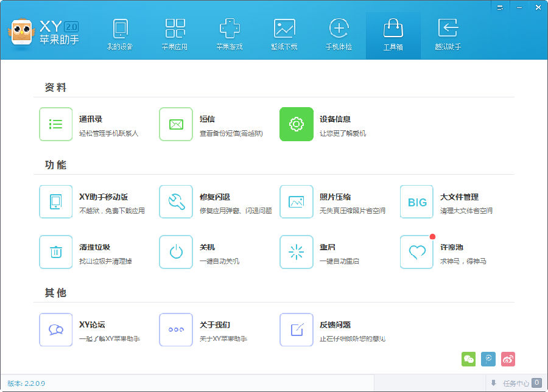The image size is (548, 392).
Task: Open the 反馈问题 feedback icon
Action: tap(297, 330)
